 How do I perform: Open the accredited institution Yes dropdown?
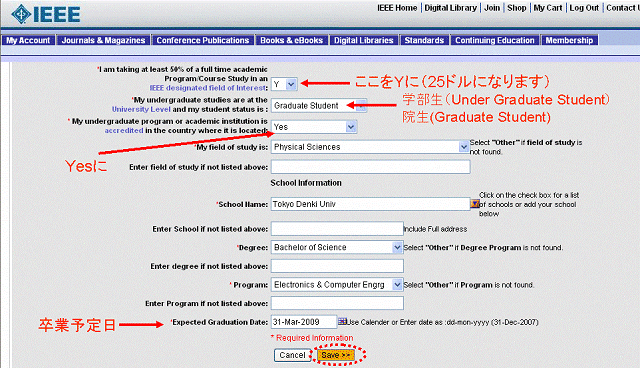[x=314, y=127]
